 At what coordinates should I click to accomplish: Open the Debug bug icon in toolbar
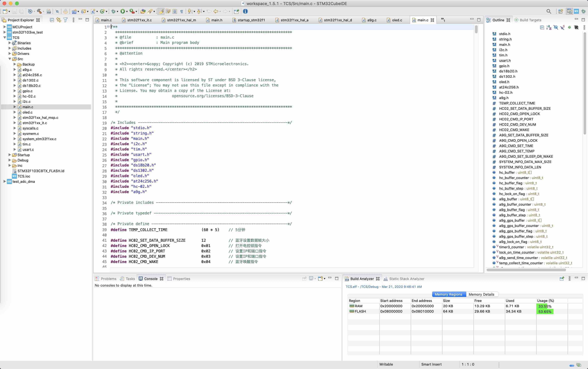tap(113, 11)
